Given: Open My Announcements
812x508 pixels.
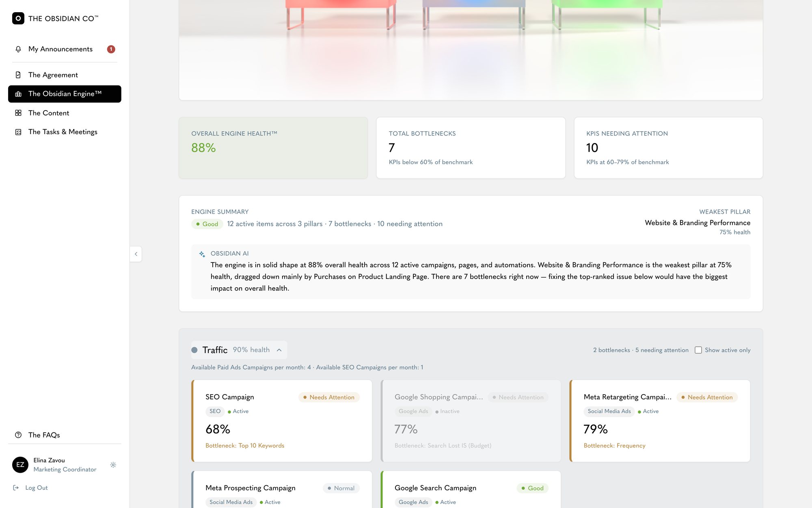Looking at the screenshot, I should coord(65,49).
